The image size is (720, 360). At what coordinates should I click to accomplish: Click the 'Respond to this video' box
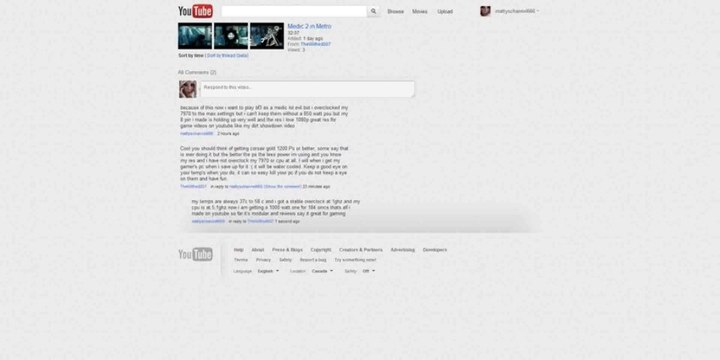(307, 89)
